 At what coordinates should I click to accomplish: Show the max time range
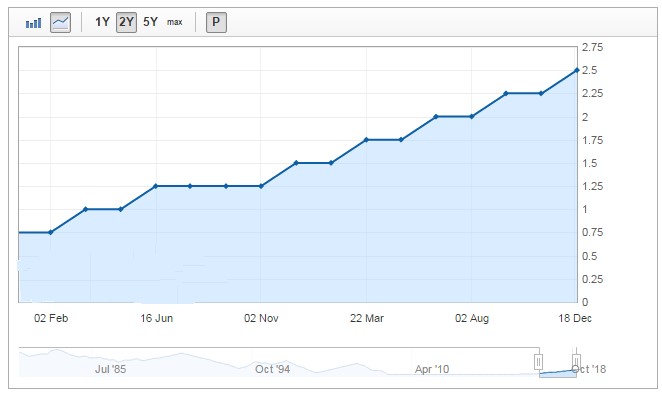(174, 22)
